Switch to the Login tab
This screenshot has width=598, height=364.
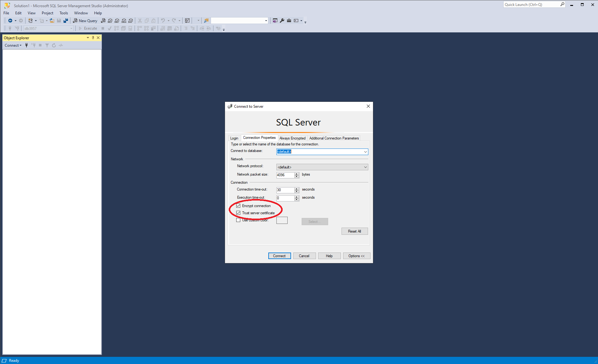(x=234, y=138)
